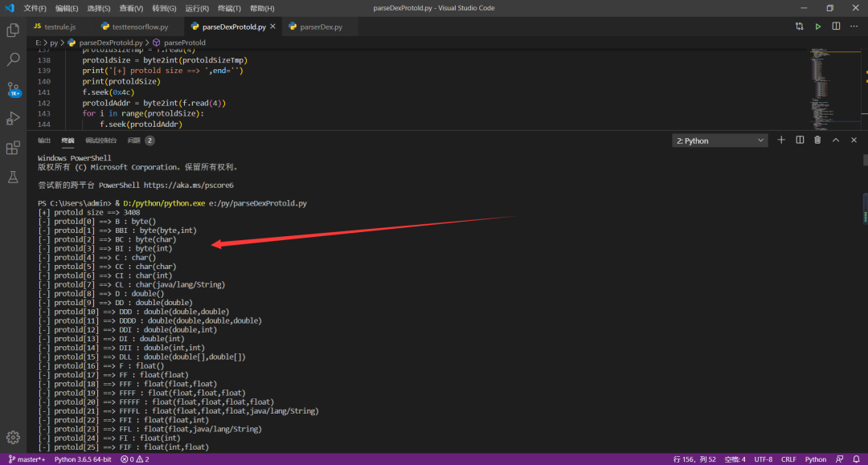Image resolution: width=868 pixels, height=465 pixels.
Task: Click errors and warnings count in status bar
Action: point(134,459)
